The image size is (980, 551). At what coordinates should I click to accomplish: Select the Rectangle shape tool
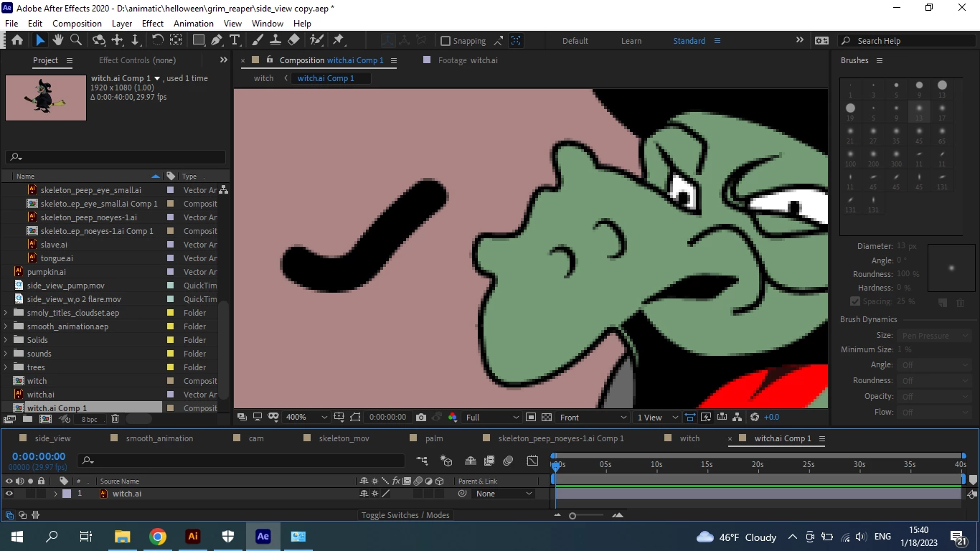click(x=199, y=41)
